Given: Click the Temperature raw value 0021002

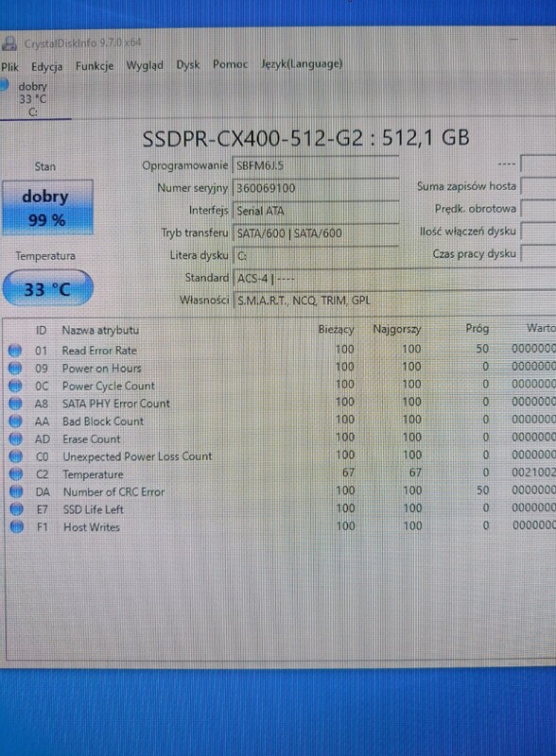Looking at the screenshot, I should coord(534,472).
